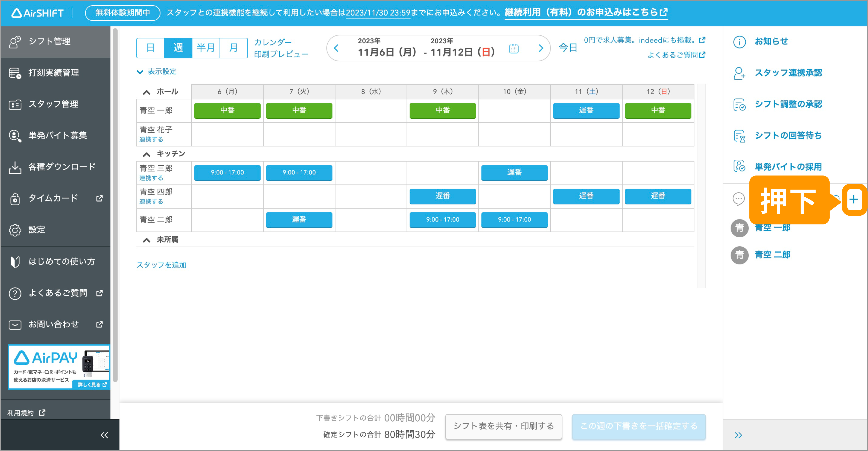Expand 表示設定 display settings
The height and width of the screenshot is (451, 868).
tap(157, 71)
